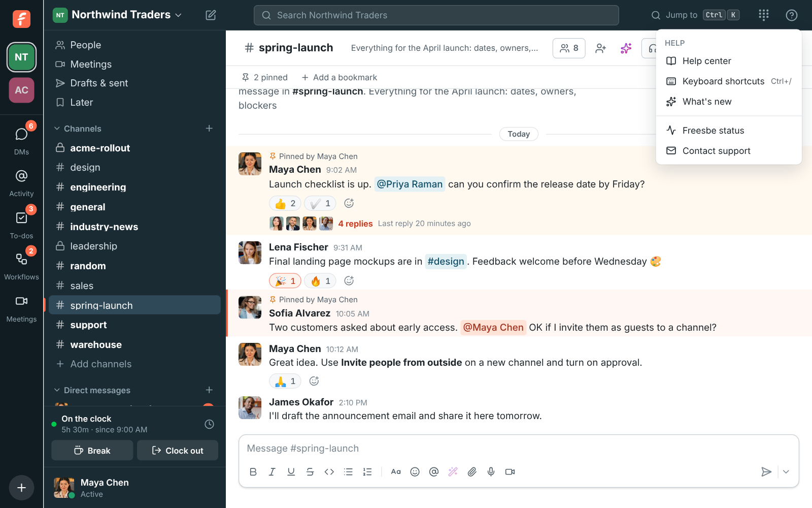Collapse the Direct messages section
The height and width of the screenshot is (508, 812).
point(92,390)
